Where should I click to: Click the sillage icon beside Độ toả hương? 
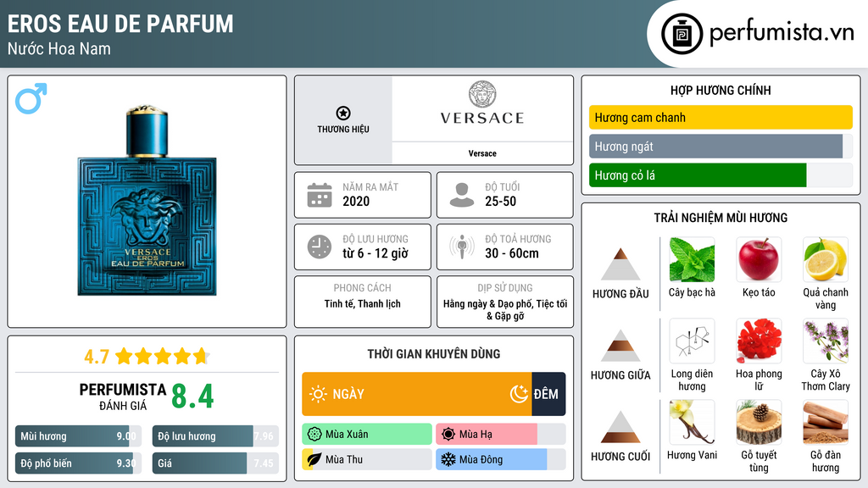pyautogui.click(x=462, y=247)
